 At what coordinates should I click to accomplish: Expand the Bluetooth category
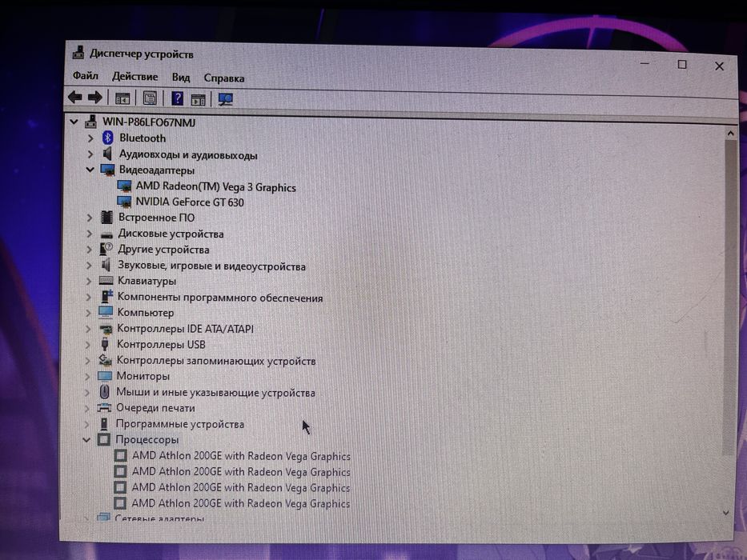90,138
